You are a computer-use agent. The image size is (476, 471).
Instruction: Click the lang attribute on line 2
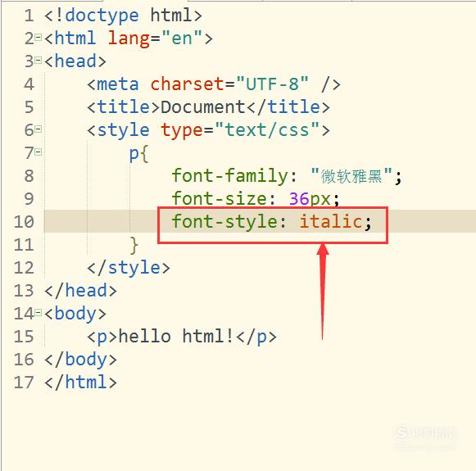click(129, 38)
